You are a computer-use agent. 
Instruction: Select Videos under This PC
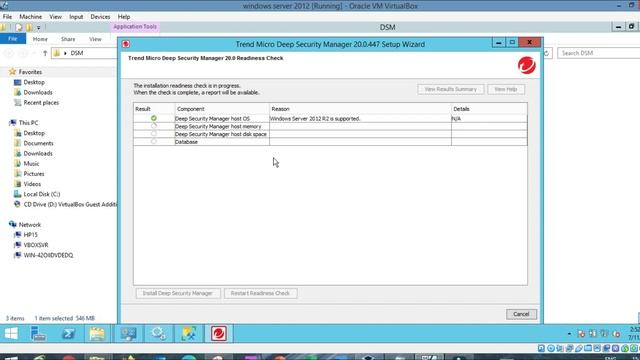(32, 184)
